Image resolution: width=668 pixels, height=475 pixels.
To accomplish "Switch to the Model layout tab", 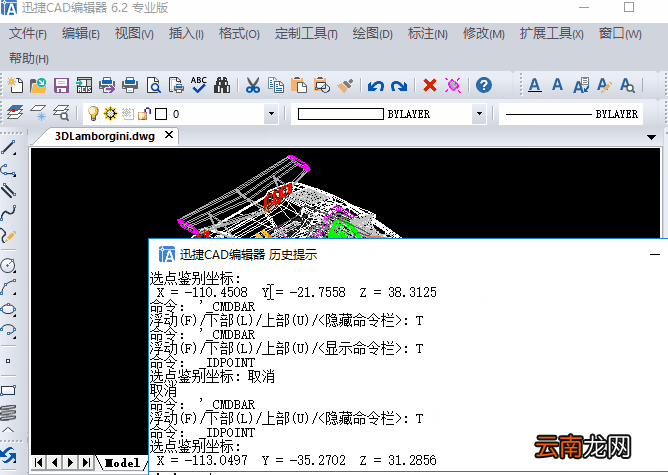I will click(122, 462).
